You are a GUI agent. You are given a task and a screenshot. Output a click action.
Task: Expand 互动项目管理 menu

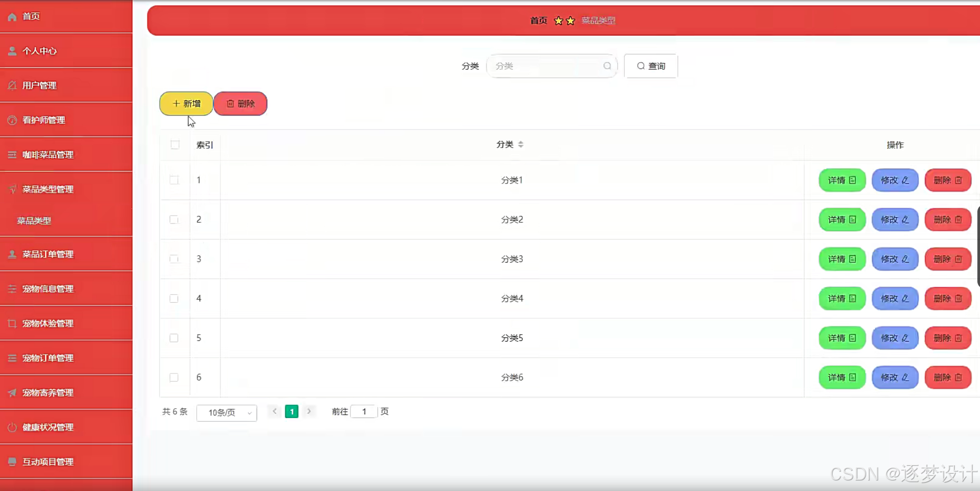click(x=66, y=462)
